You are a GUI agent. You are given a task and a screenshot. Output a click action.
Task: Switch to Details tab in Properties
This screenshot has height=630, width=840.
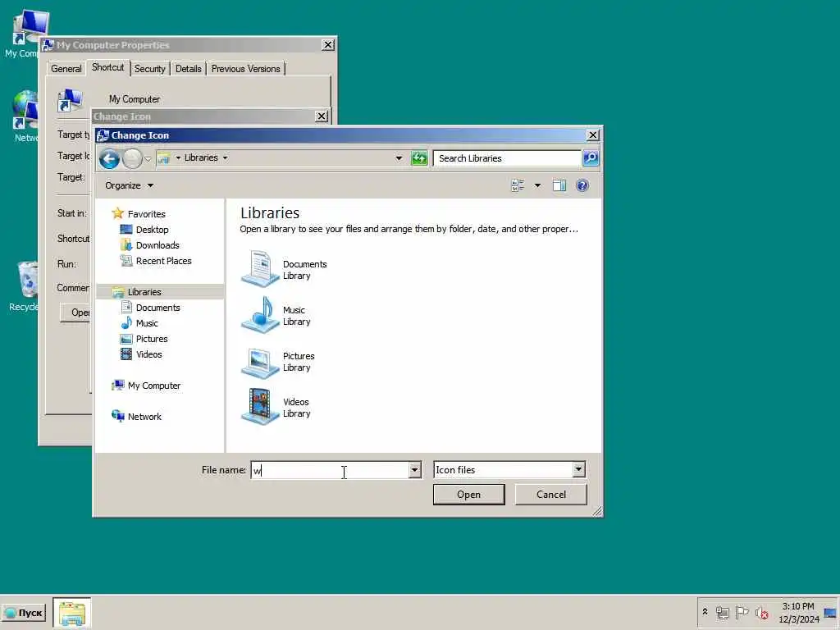[x=189, y=69]
